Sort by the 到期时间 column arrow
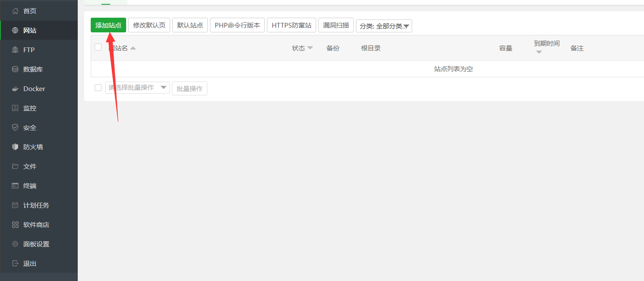 539,52
